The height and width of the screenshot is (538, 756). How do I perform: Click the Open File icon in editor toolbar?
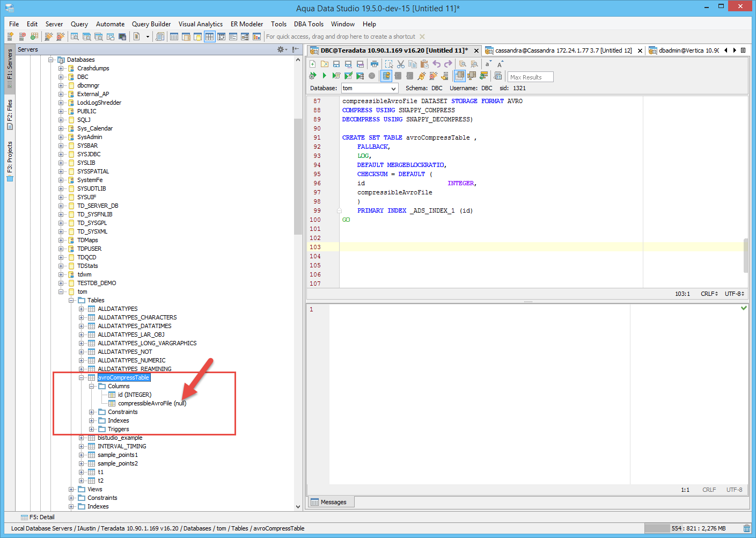click(x=325, y=64)
